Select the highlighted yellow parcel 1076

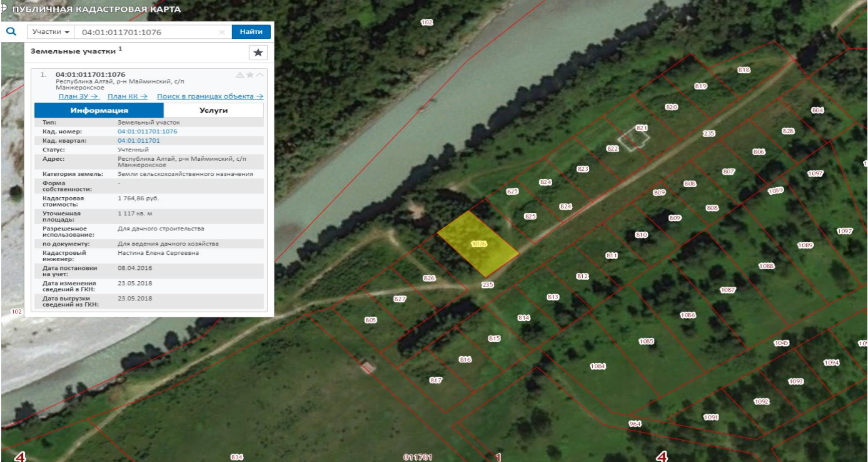pos(478,244)
